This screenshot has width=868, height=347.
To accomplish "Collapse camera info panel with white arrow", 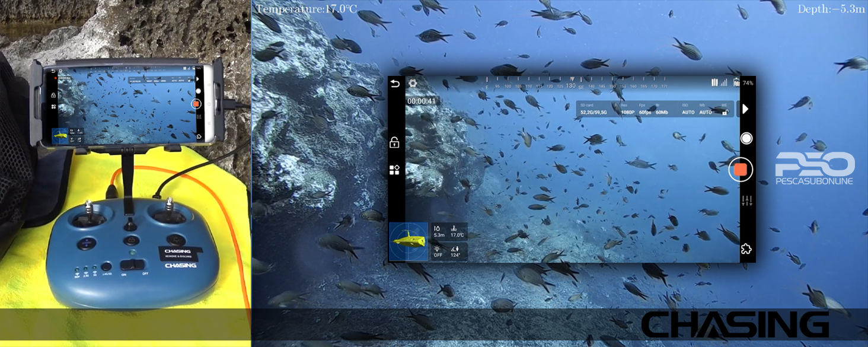I will tap(746, 109).
